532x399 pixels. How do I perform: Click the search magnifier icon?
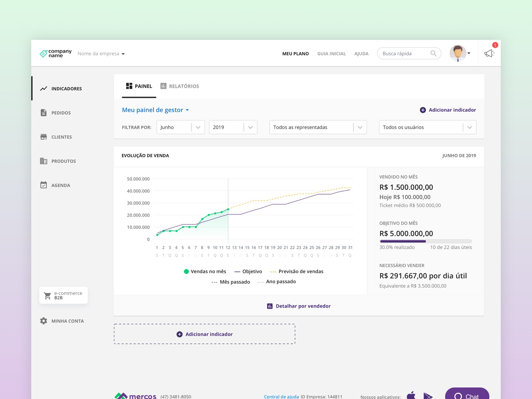point(433,53)
